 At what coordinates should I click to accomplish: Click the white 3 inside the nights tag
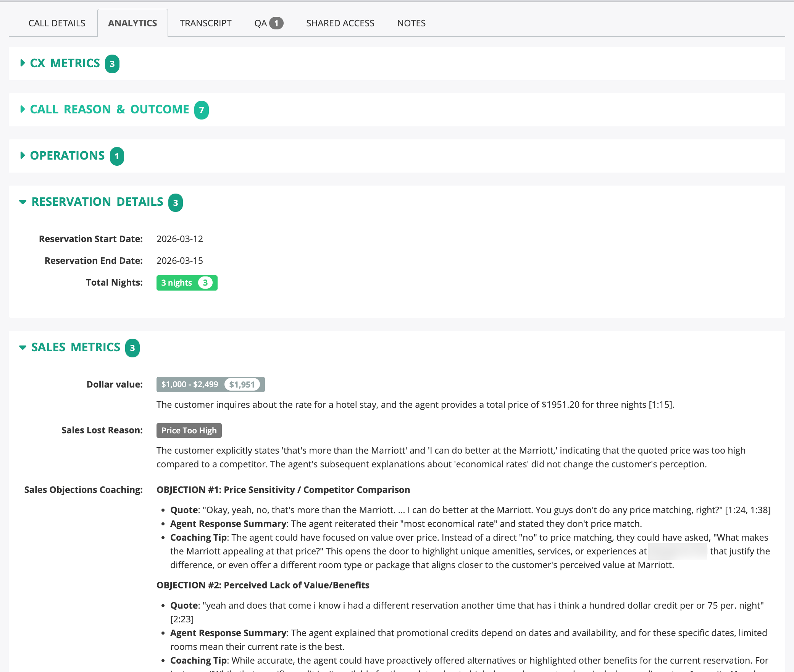[x=205, y=283]
